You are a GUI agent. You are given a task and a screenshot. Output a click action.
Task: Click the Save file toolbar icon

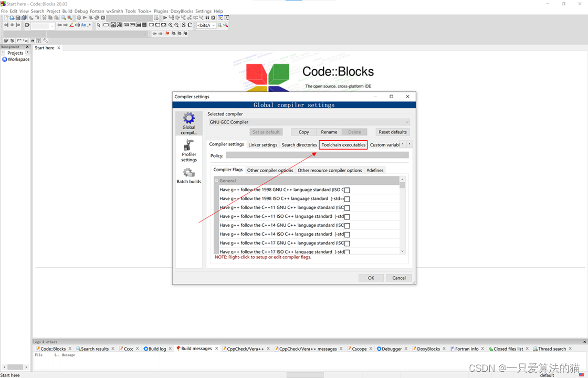coord(18,18)
